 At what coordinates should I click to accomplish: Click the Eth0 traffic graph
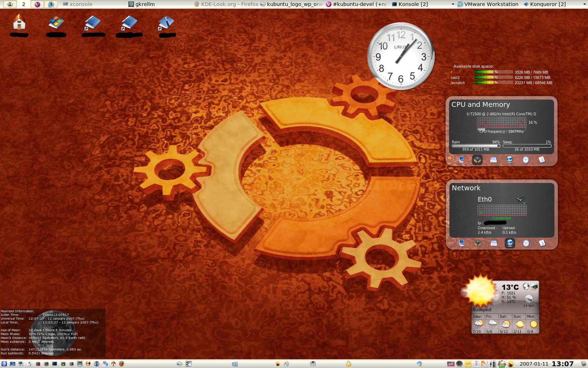click(x=502, y=210)
